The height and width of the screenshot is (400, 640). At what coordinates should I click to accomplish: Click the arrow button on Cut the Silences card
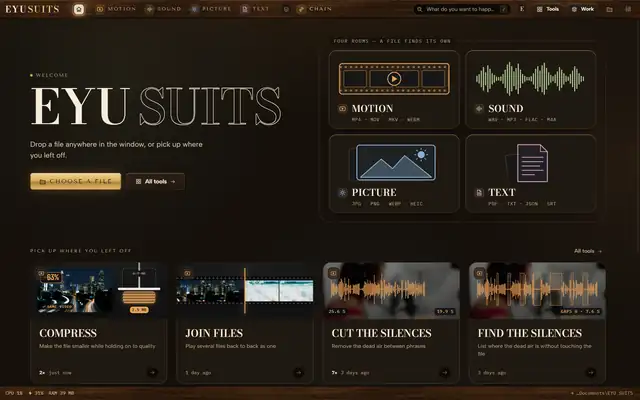(444, 372)
